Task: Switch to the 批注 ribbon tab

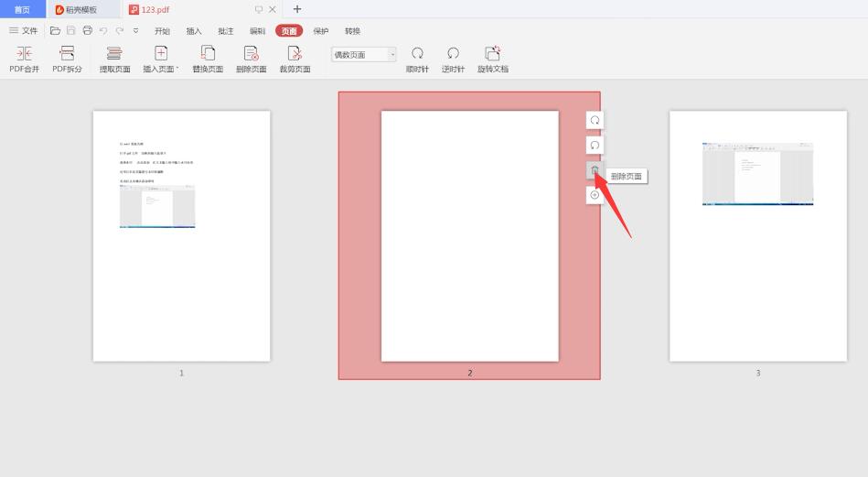Action: [225, 31]
